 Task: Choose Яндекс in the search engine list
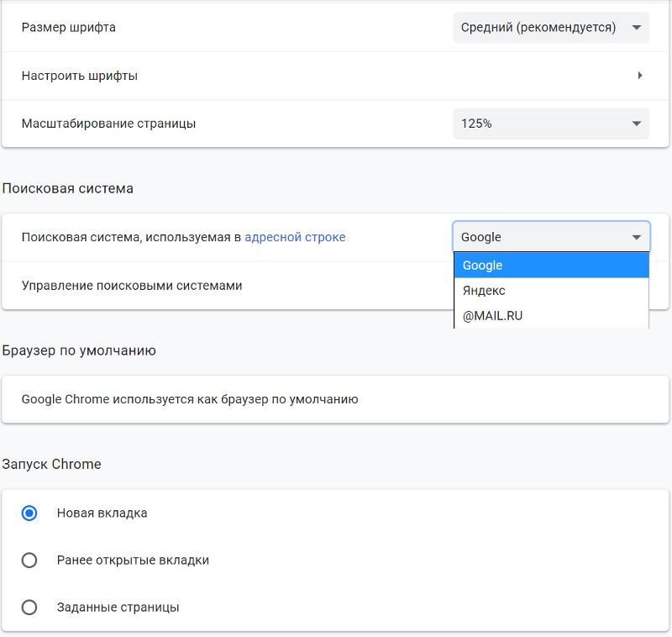tap(551, 291)
